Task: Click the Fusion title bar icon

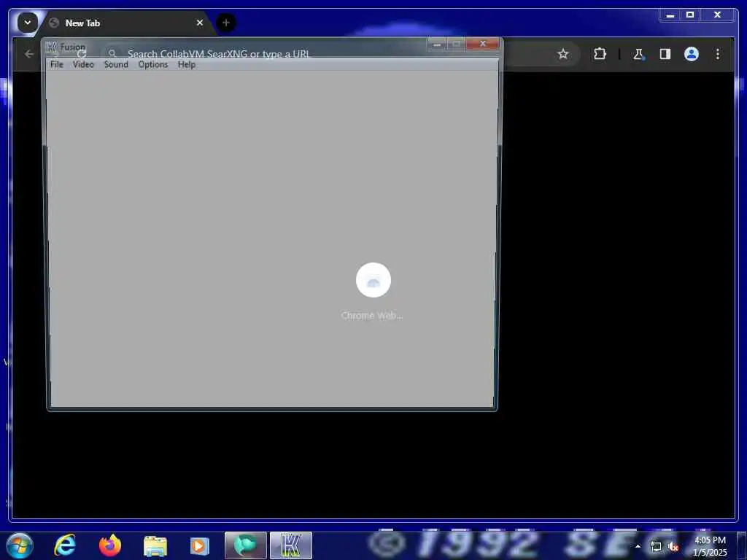Action: tap(52, 47)
